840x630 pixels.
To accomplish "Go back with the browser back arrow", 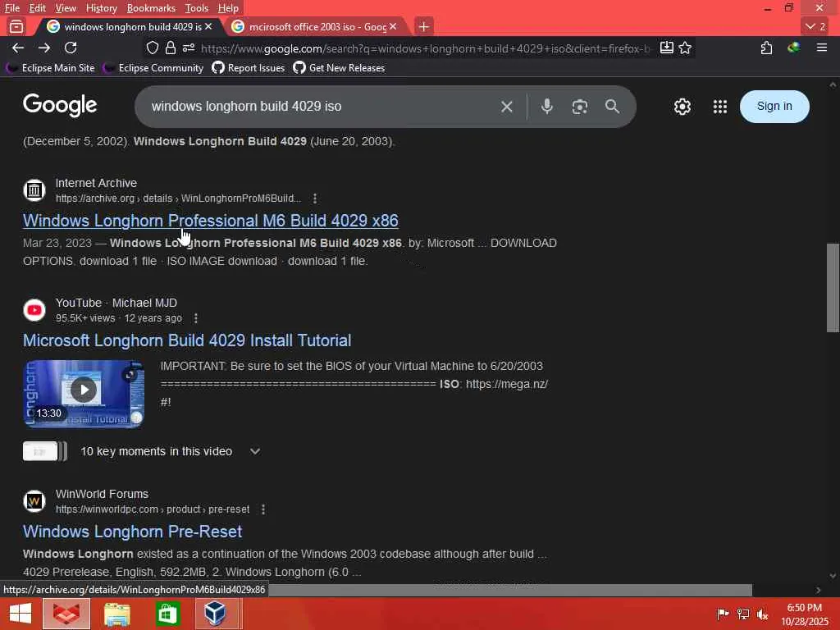I will [x=18, y=48].
